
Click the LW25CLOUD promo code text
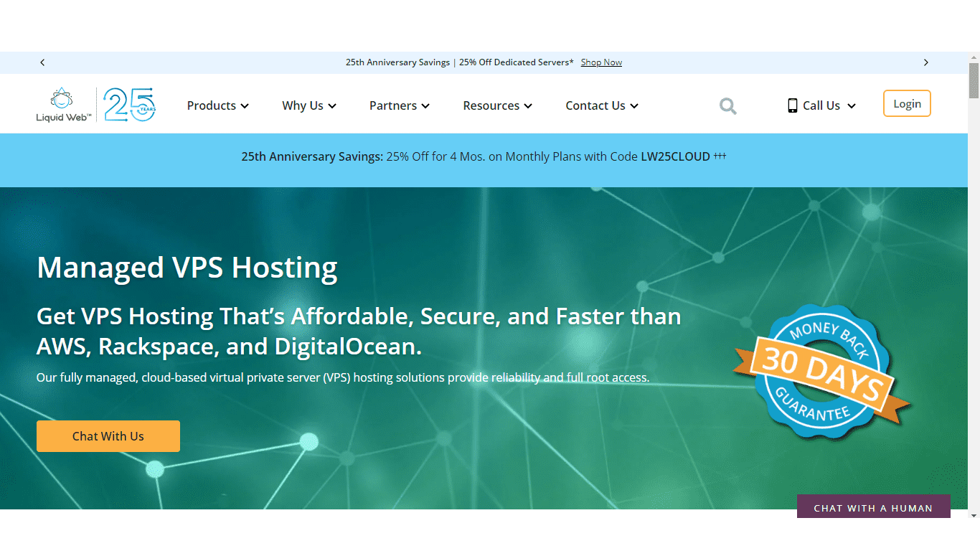675,156
